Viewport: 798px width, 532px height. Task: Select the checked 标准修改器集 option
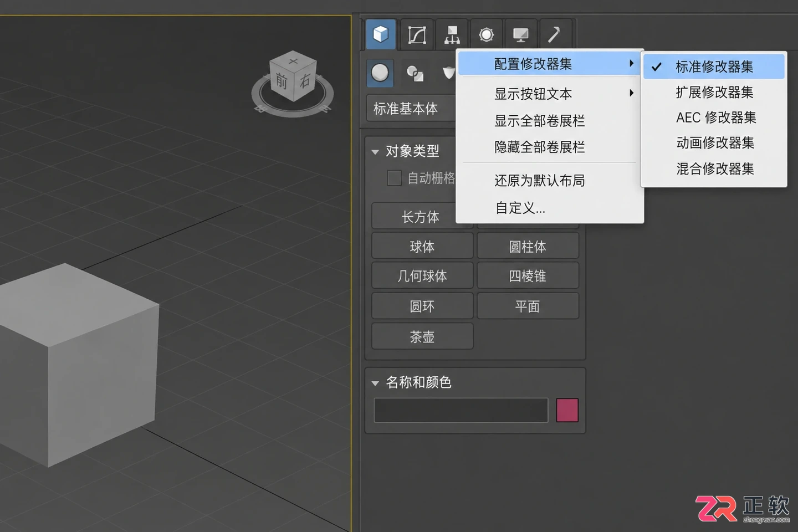pyautogui.click(x=714, y=66)
